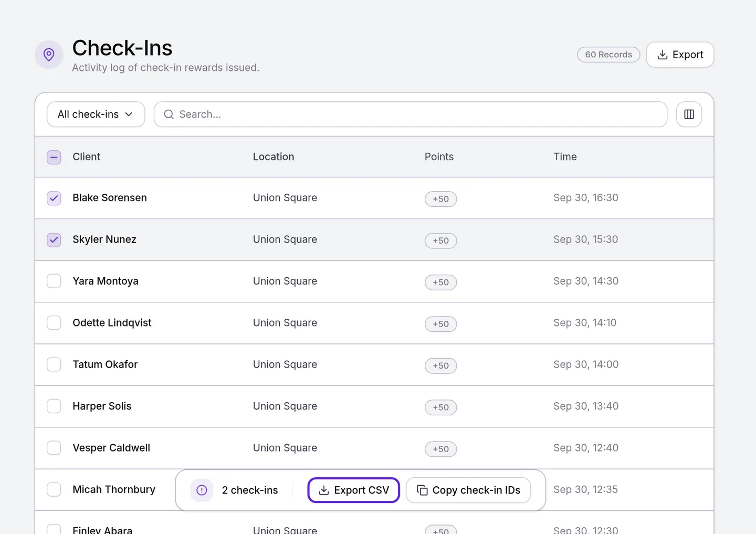Click the Location column header
756x534 pixels.
(x=274, y=157)
